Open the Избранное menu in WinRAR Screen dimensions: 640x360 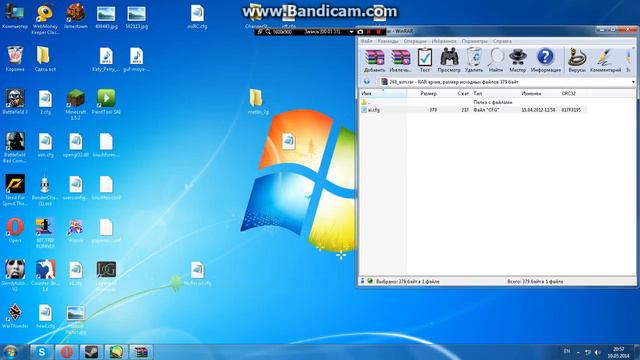444,41
